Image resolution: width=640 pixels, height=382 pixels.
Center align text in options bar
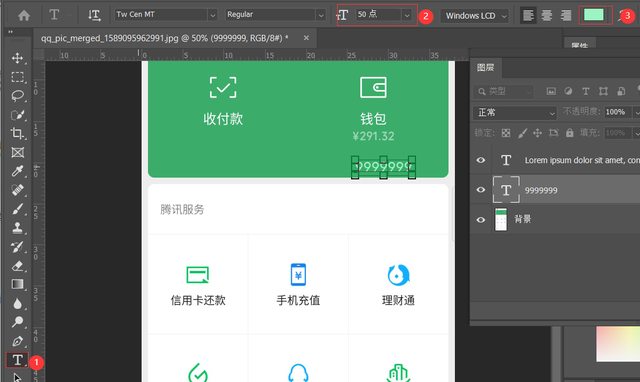pyautogui.click(x=547, y=16)
